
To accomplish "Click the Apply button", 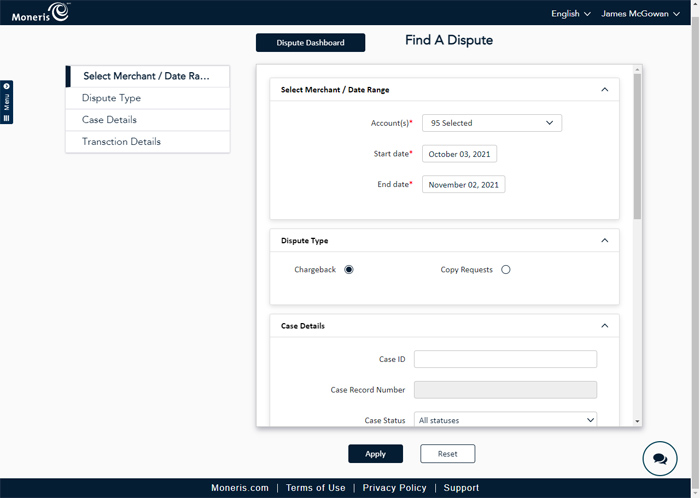I will point(375,454).
